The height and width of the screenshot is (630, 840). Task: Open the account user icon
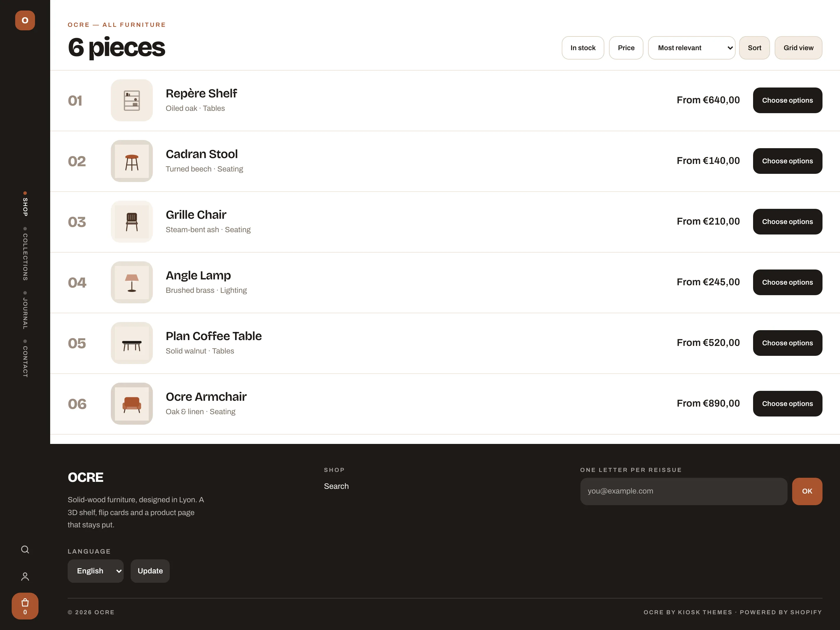coord(25,576)
